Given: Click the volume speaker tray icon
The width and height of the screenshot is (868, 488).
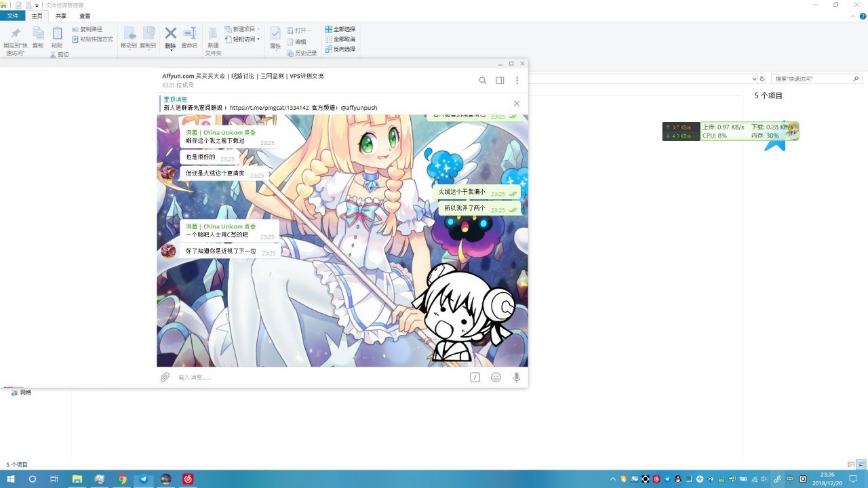Looking at the screenshot, I should coord(766,479).
